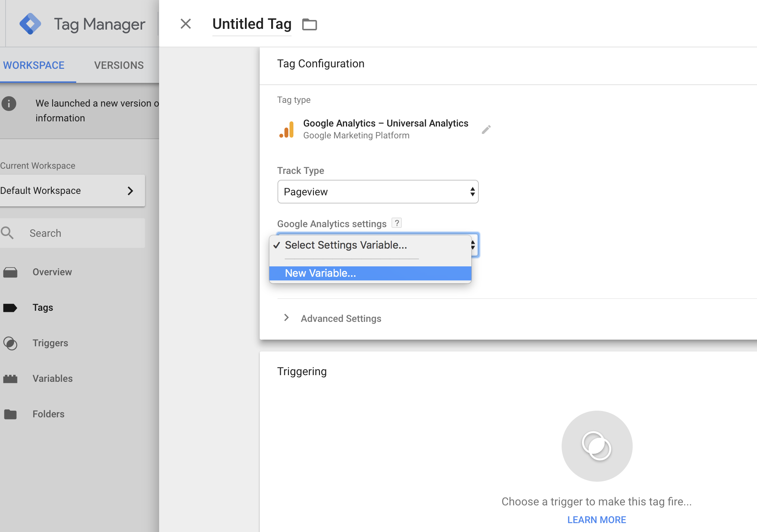Open the Default Workspace selector

coord(73,191)
